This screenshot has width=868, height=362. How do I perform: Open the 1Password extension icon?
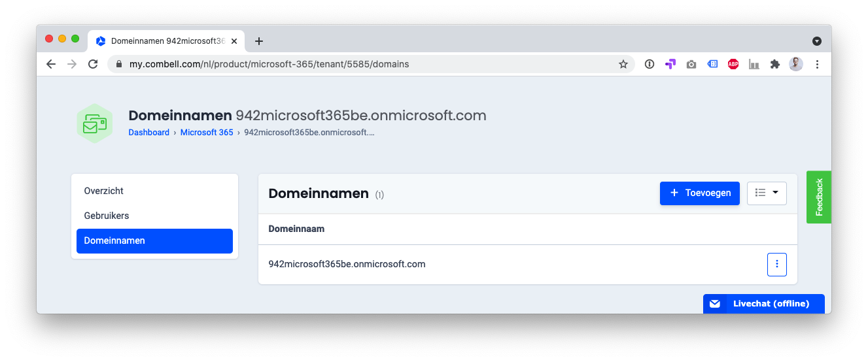[x=649, y=64]
